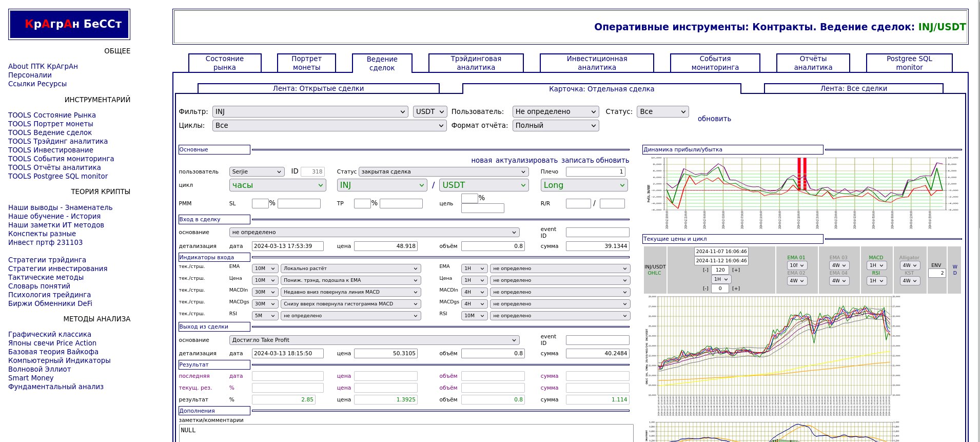This screenshot has width=980, height=442.
Task: Open the EMA 01 timeframe dropdown
Action: [796, 265]
